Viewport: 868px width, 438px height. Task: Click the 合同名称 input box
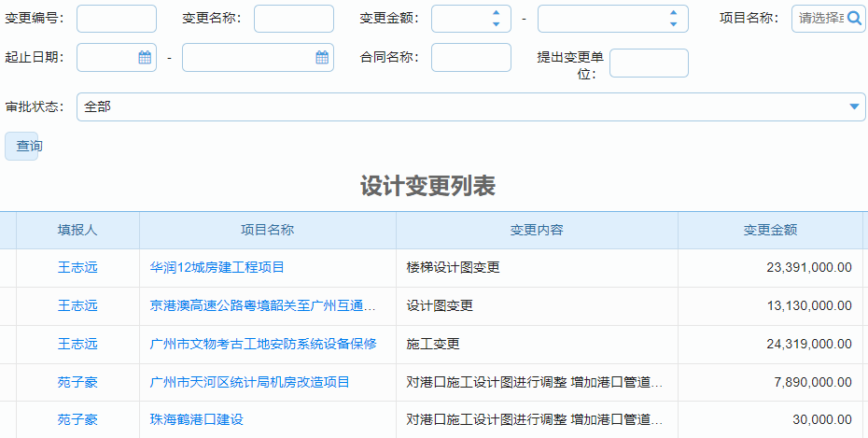[470, 57]
